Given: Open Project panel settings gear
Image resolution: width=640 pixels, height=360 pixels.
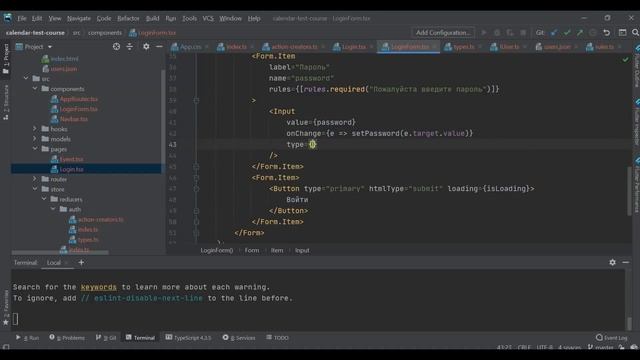Looking at the screenshot, I should pyautogui.click(x=146, y=47).
